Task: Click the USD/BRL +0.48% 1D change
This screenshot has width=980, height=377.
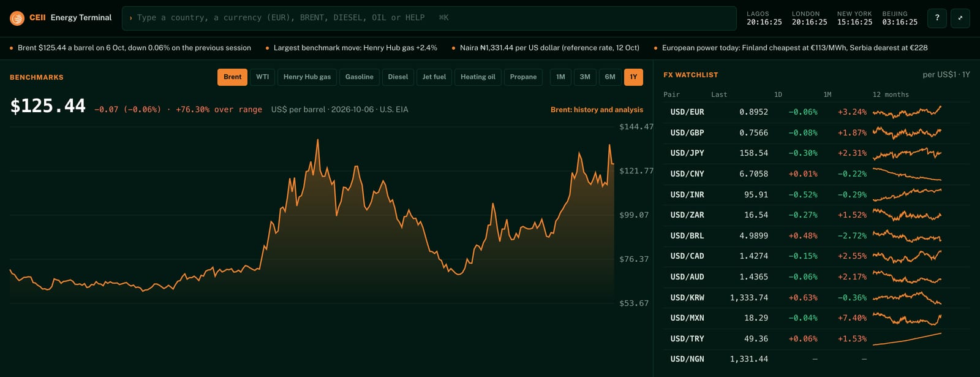Action: pyautogui.click(x=802, y=236)
